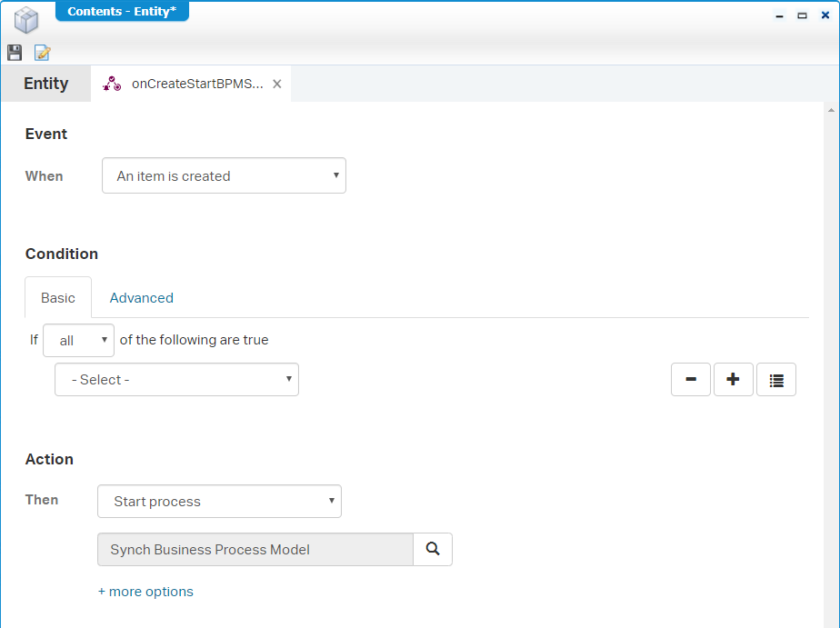The image size is (840, 628).
Task: Switch to the Advanced condition tab
Action: 141,298
